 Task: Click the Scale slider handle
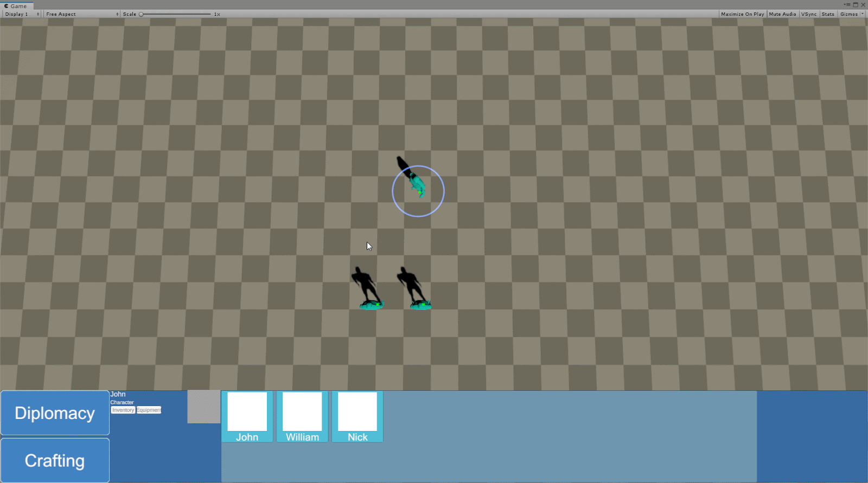(x=141, y=14)
